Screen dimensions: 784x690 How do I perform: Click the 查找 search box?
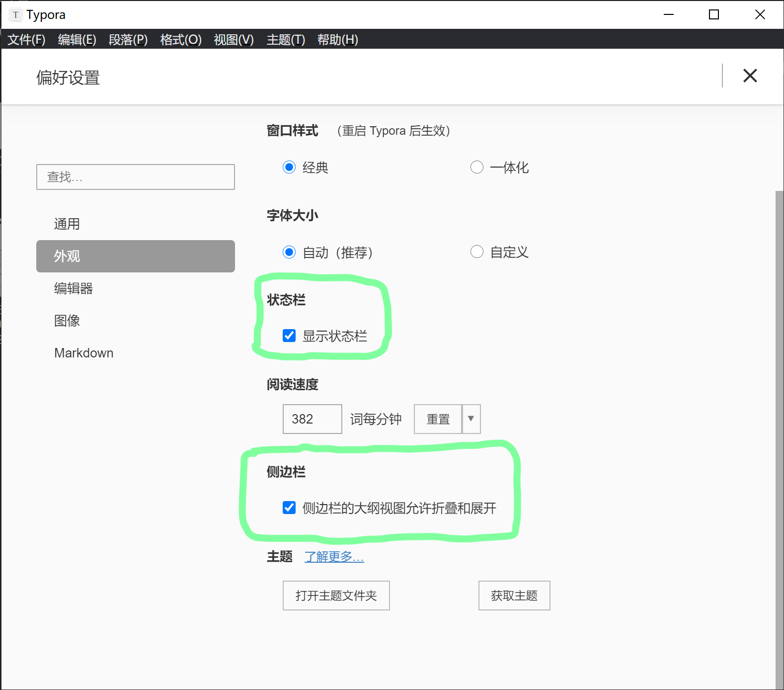[x=136, y=177]
